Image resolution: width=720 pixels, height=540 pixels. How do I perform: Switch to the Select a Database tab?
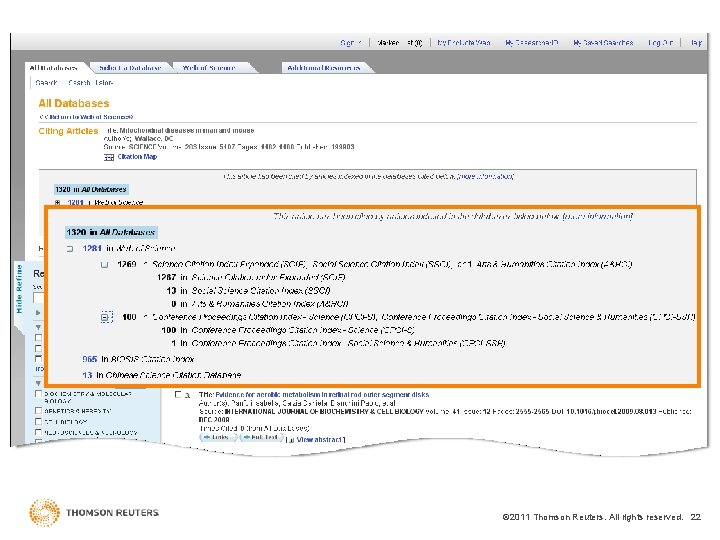click(x=129, y=68)
